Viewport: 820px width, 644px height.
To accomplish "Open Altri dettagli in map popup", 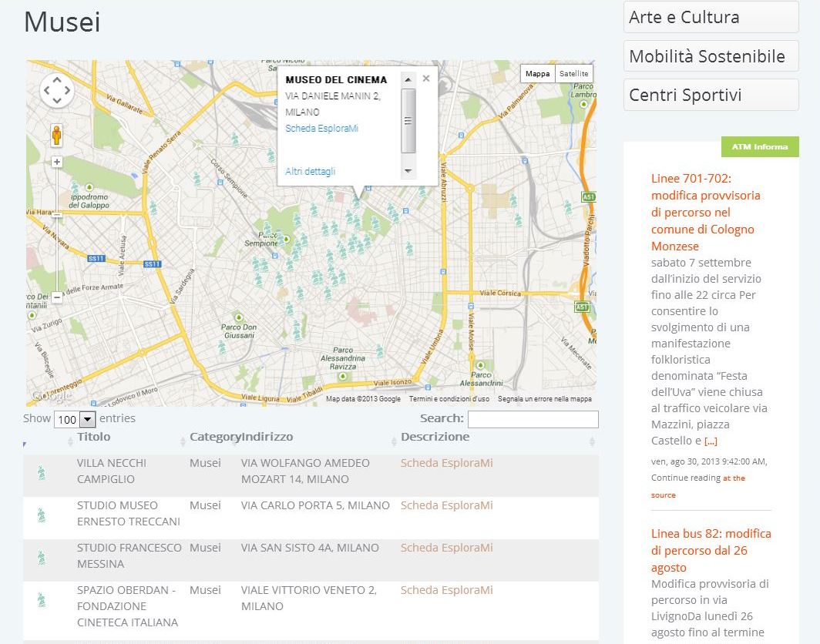I will click(310, 171).
